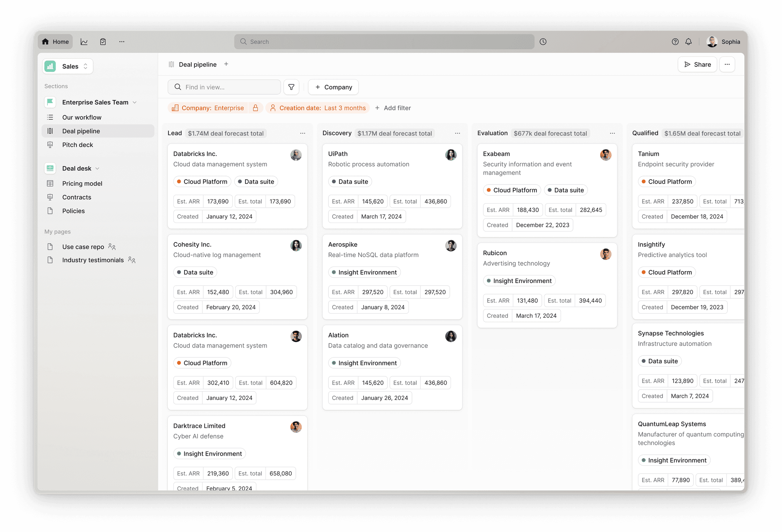The image size is (782, 532).
Task: Open the Contracts page
Action: pos(98,197)
